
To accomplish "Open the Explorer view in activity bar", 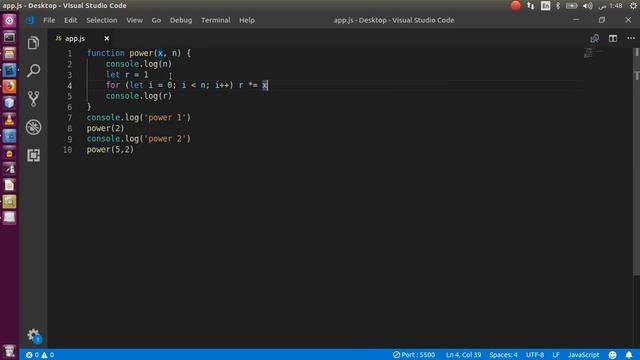I will 33,43.
